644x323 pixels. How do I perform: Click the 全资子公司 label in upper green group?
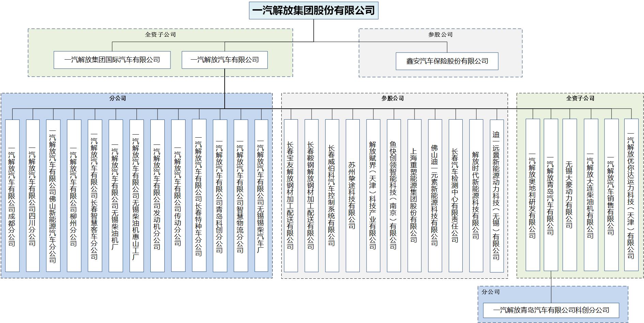click(161, 34)
